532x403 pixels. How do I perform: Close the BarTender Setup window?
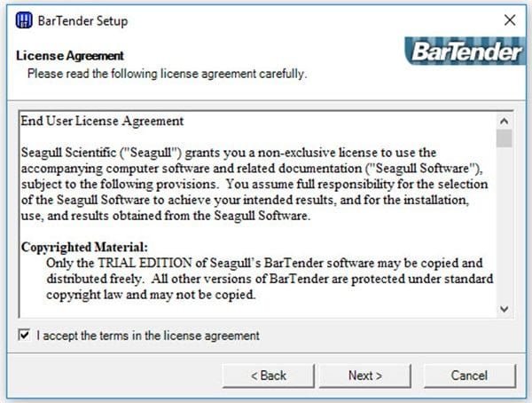coord(509,19)
